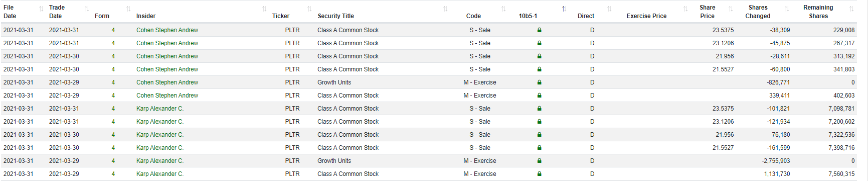Select the -826,771 shares changed cell
This screenshot has height=181, width=868.
pyautogui.click(x=778, y=82)
